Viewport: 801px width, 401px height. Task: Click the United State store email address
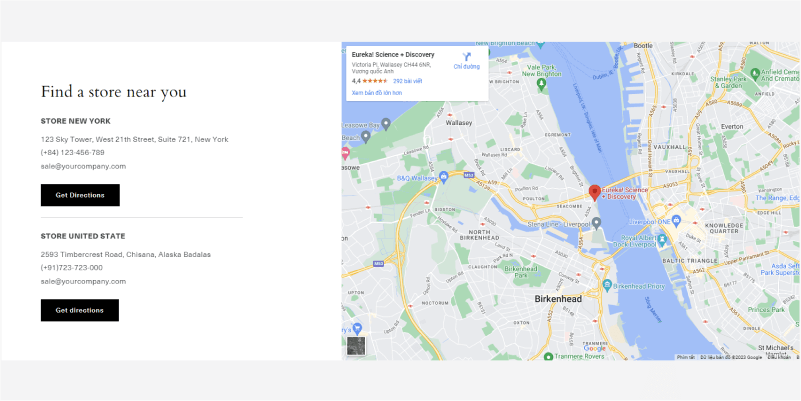click(x=83, y=281)
